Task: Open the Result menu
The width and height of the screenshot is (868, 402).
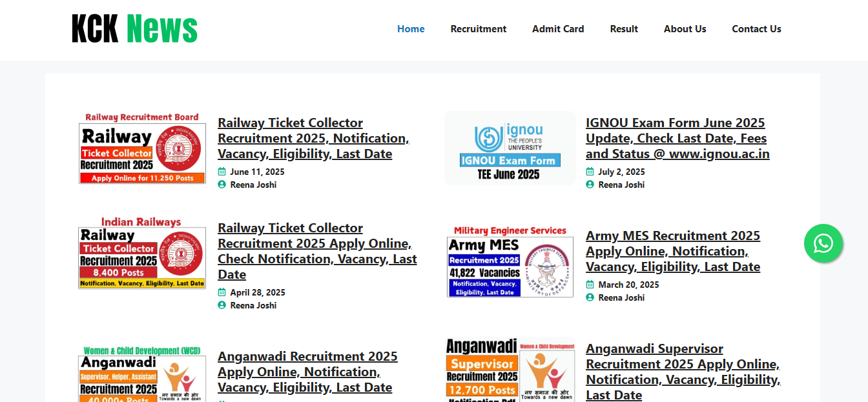Action: pyautogui.click(x=624, y=29)
